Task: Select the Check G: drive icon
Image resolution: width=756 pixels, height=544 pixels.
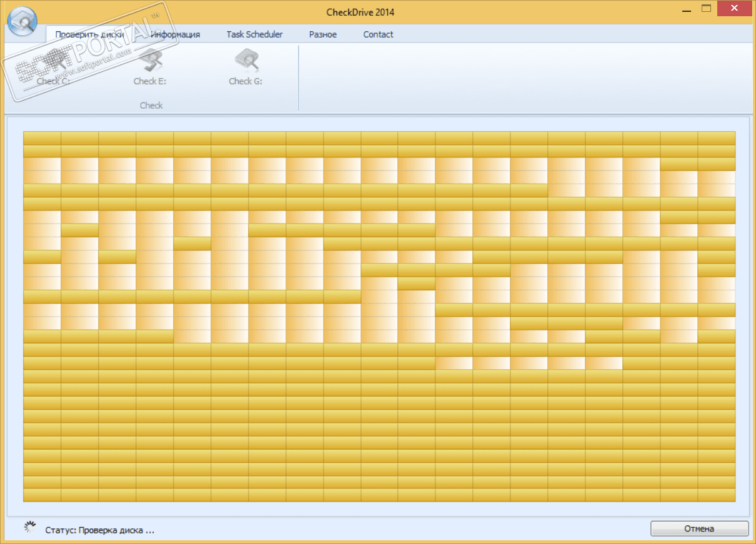Action: click(x=246, y=61)
